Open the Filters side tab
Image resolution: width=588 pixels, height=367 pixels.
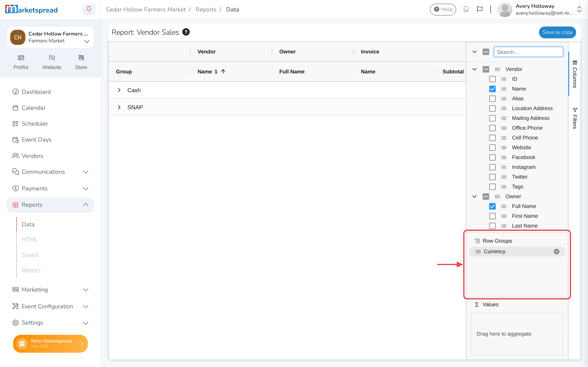point(575,118)
